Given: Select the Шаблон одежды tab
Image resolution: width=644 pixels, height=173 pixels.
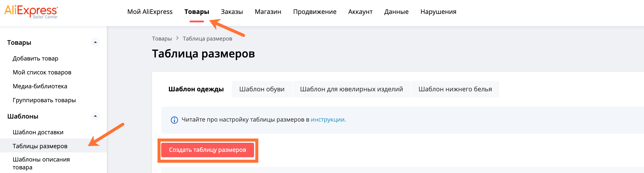Looking at the screenshot, I should (x=196, y=89).
